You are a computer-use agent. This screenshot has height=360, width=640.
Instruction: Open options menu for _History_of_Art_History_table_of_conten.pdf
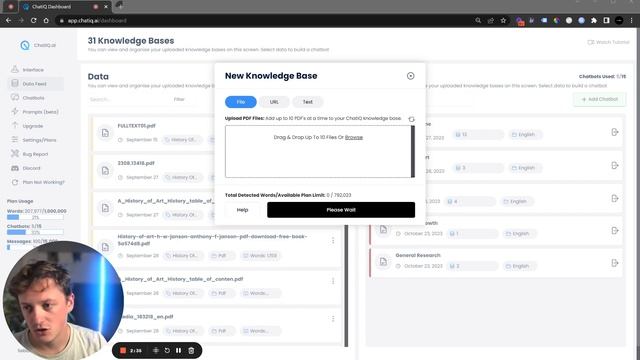(333, 281)
